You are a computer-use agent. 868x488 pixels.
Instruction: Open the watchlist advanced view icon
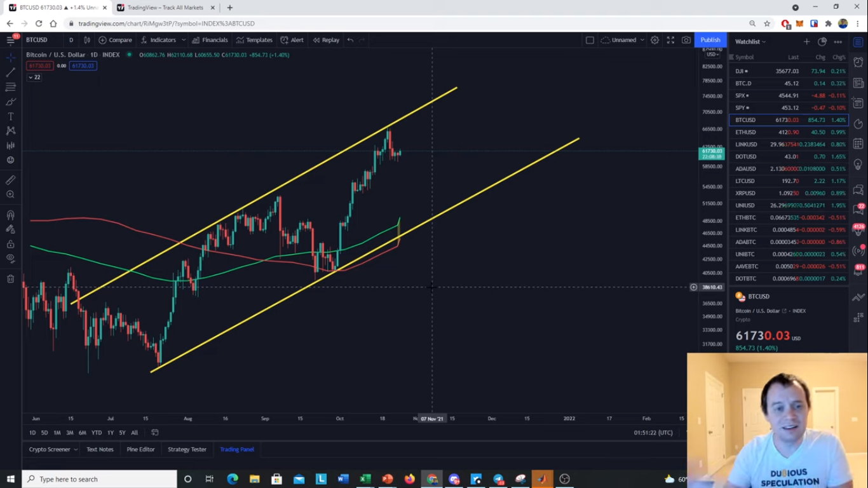[x=822, y=42]
